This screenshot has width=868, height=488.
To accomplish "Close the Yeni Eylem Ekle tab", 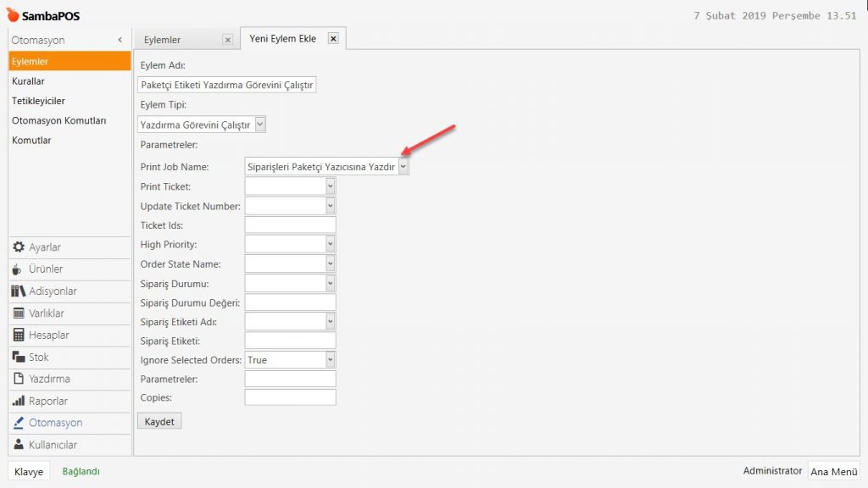I will (333, 38).
